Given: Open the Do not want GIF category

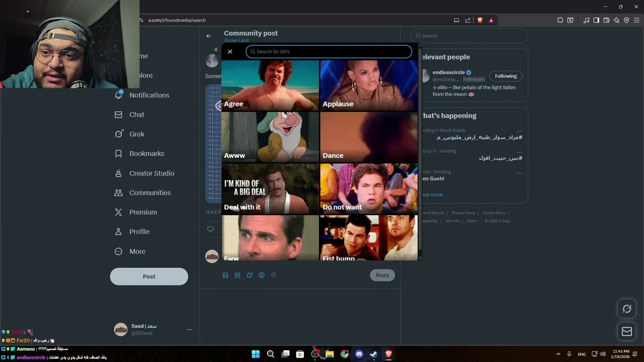Looking at the screenshot, I should (369, 189).
